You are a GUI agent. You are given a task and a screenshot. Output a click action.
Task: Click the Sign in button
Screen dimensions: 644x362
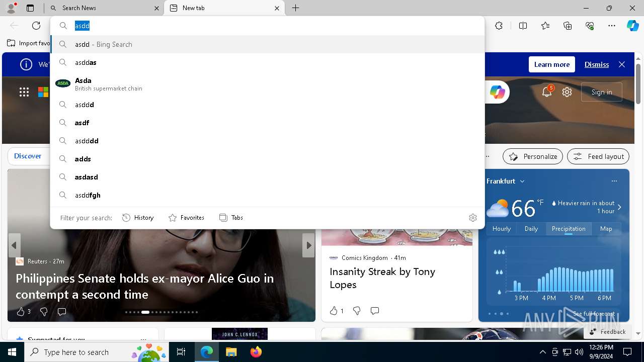coord(602,92)
